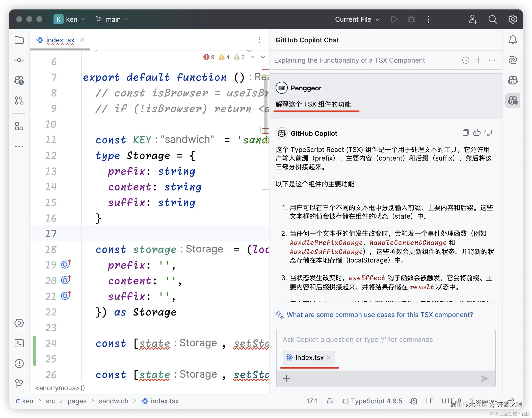Toggle GitHub Copilot Chat panel button
The width and height of the screenshot is (532, 418).
pyautogui.click(x=513, y=100)
